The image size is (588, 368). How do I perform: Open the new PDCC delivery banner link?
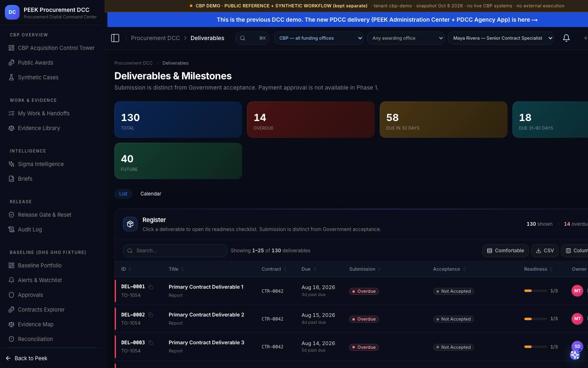(x=377, y=20)
